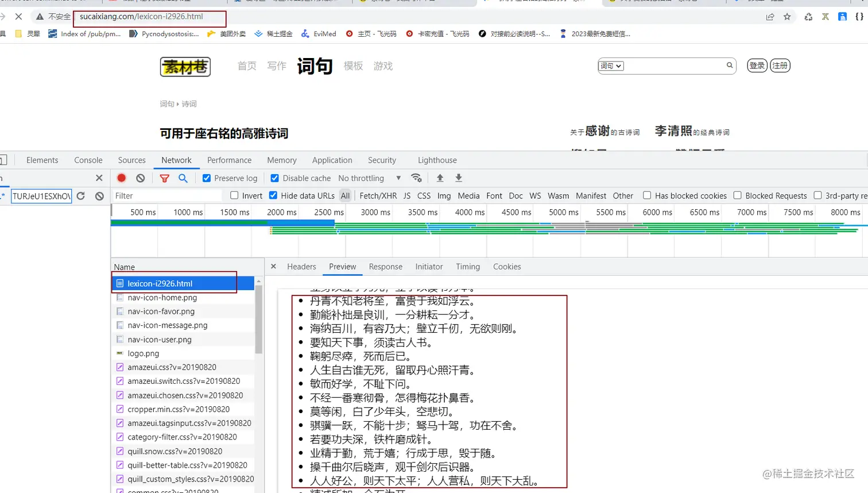The height and width of the screenshot is (493, 868).
Task: Show the request Headers tab
Action: pos(301,267)
